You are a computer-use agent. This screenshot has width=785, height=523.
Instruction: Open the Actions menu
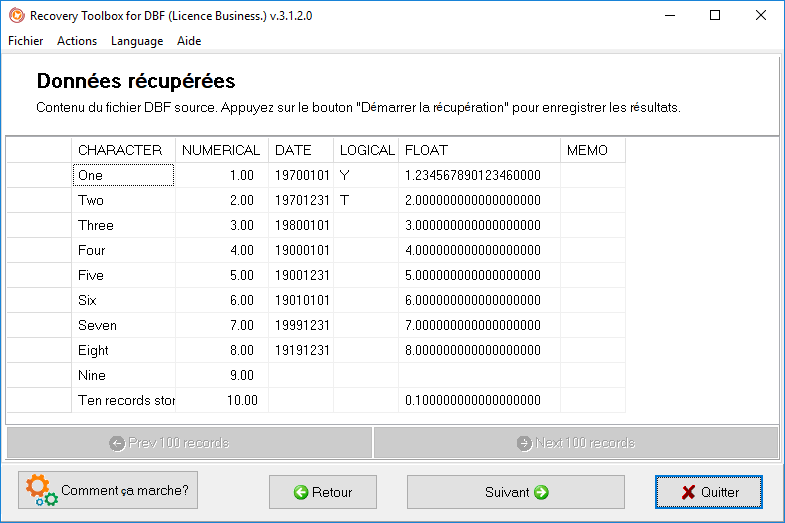pyautogui.click(x=77, y=41)
